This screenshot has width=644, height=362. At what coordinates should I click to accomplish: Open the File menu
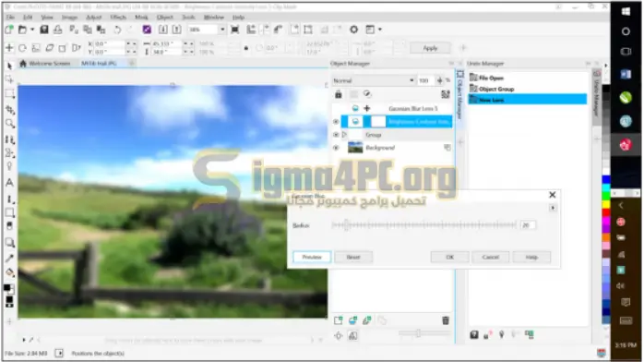pyautogui.click(x=10, y=18)
